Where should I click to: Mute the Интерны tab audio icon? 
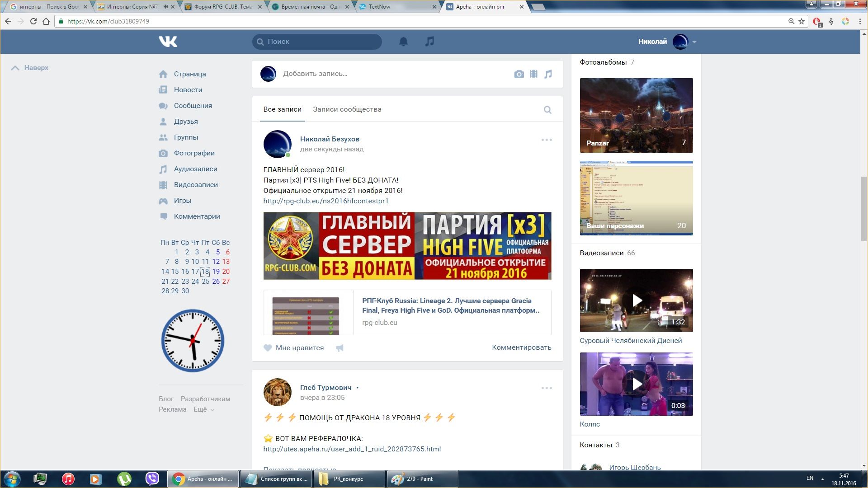pos(165,7)
